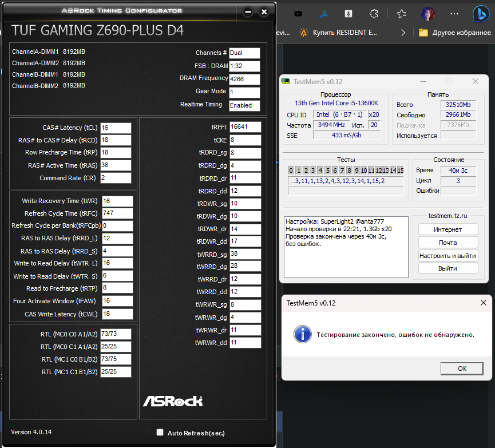Click the Выйти button in TestMem5
Screen dimensions: 495x448
point(448,268)
